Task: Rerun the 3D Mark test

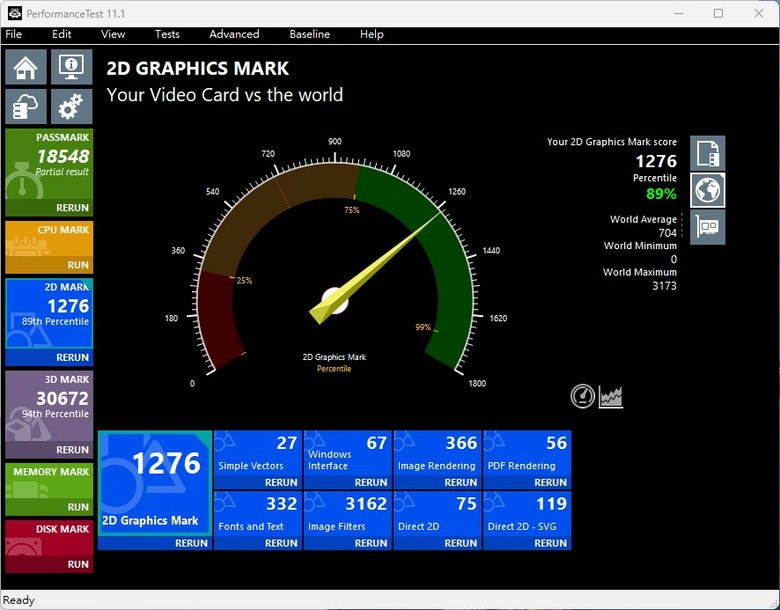Action: click(x=72, y=450)
